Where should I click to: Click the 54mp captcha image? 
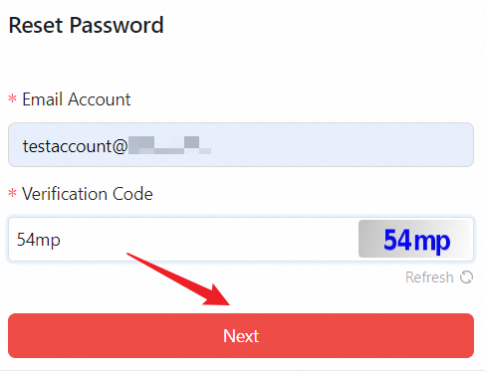click(416, 239)
